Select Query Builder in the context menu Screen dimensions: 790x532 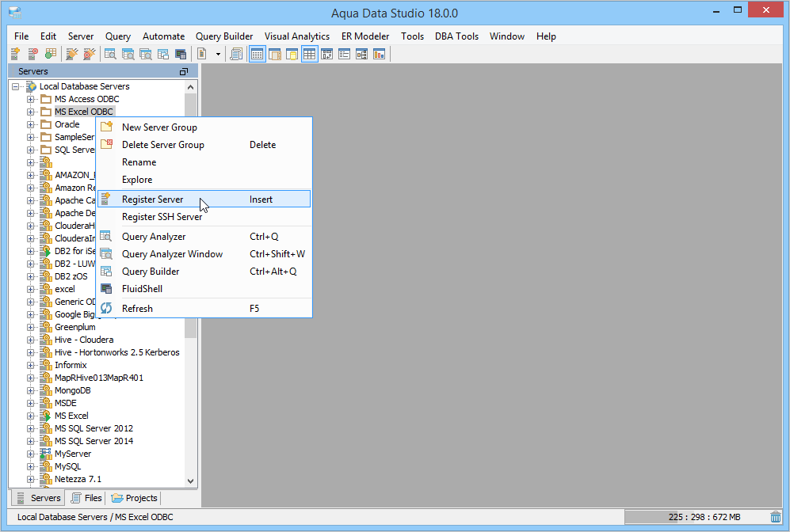click(204, 272)
